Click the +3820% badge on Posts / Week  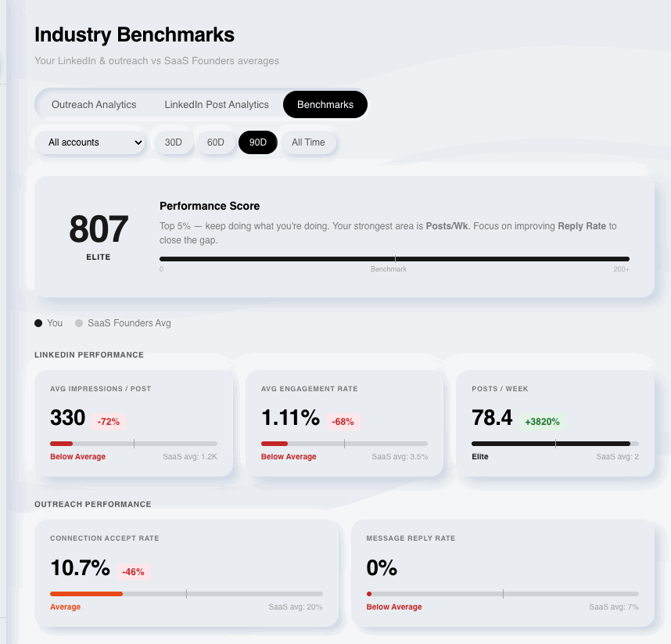(542, 421)
